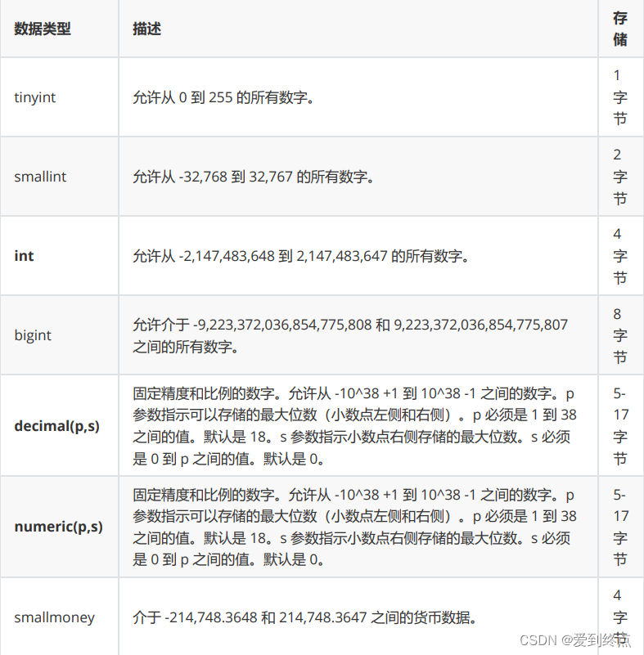Select the numeric(p,s) data type cell
The height and width of the screenshot is (655, 644).
pos(58,527)
